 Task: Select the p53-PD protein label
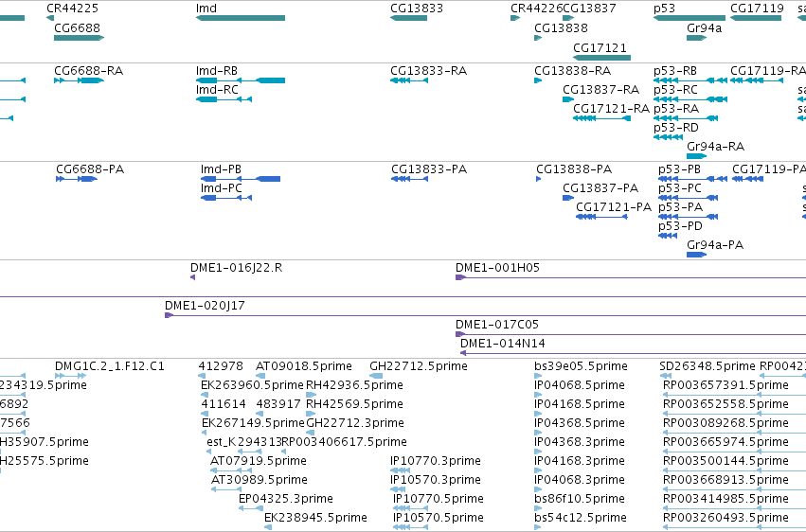click(x=680, y=226)
